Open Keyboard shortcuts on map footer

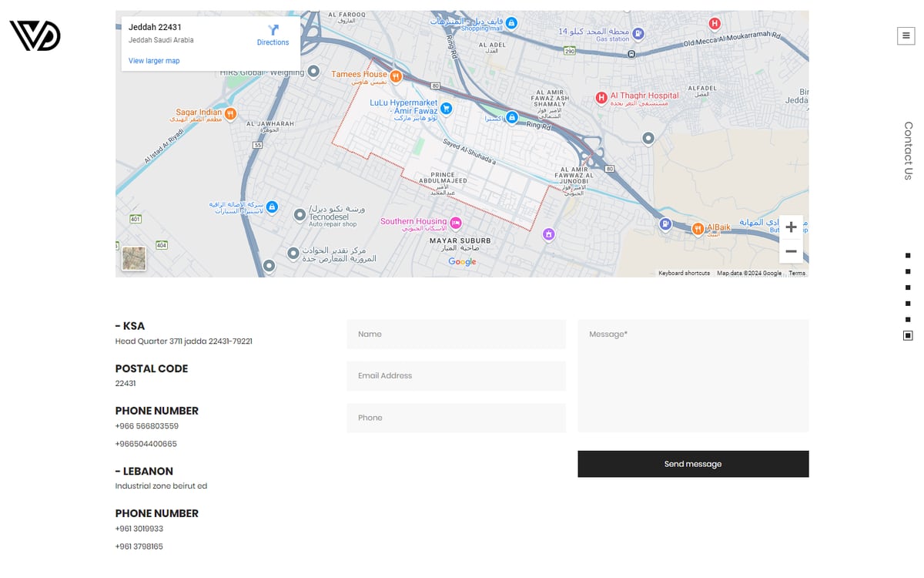(x=684, y=273)
